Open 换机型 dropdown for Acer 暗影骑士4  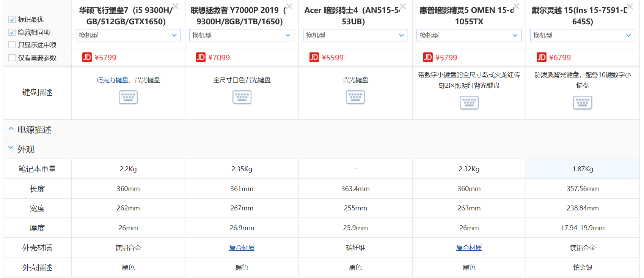tap(355, 35)
